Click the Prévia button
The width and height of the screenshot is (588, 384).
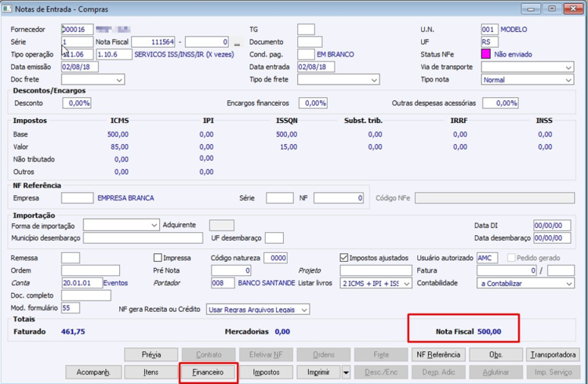(151, 355)
